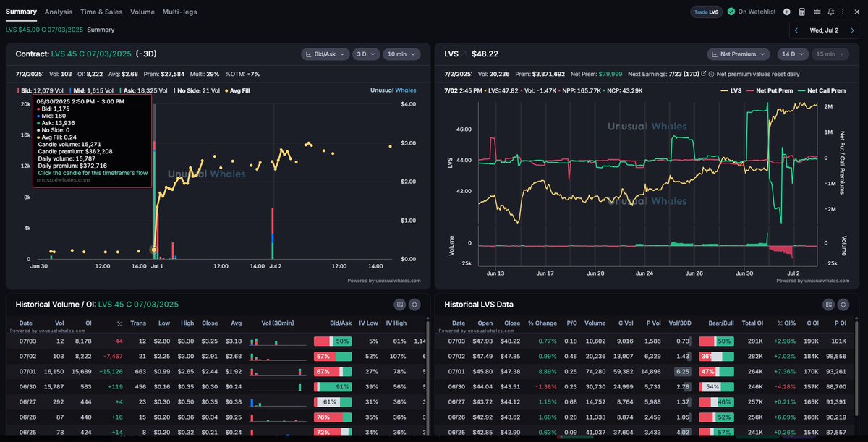
Task: Switch to the Time & Sales tab
Action: point(101,12)
